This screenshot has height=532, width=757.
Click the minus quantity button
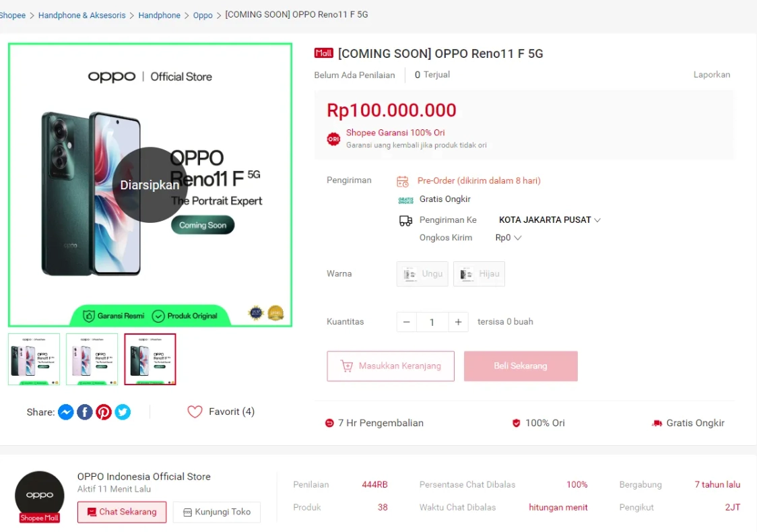click(406, 322)
